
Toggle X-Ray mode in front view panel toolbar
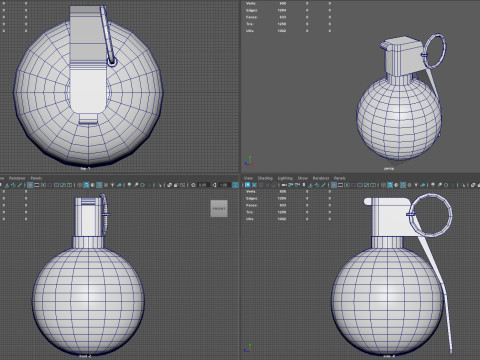169,185
